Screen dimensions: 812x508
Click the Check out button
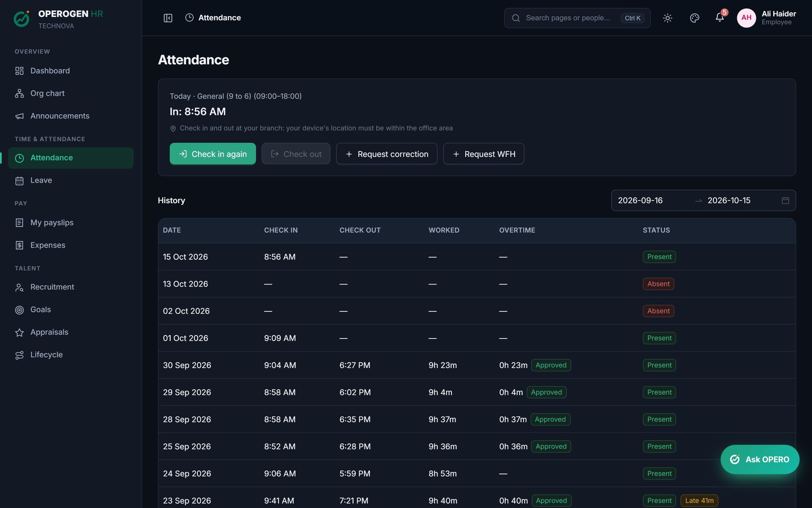click(x=296, y=154)
